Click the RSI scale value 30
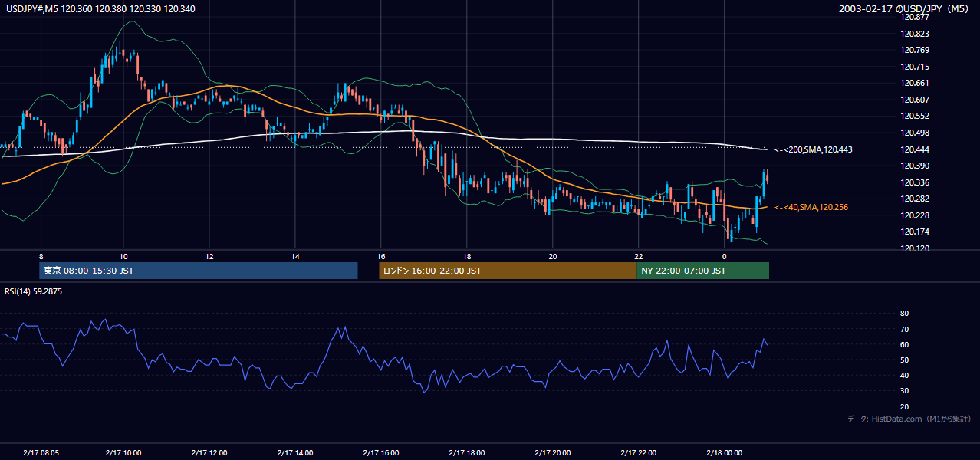Viewport: 980px width, 460px height. tap(904, 391)
